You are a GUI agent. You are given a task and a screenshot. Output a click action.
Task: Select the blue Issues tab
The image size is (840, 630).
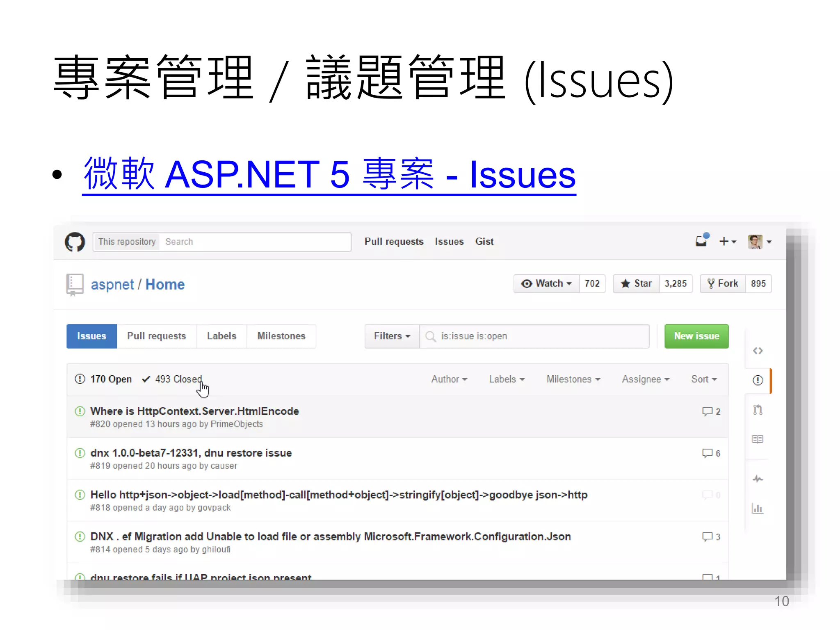point(92,336)
